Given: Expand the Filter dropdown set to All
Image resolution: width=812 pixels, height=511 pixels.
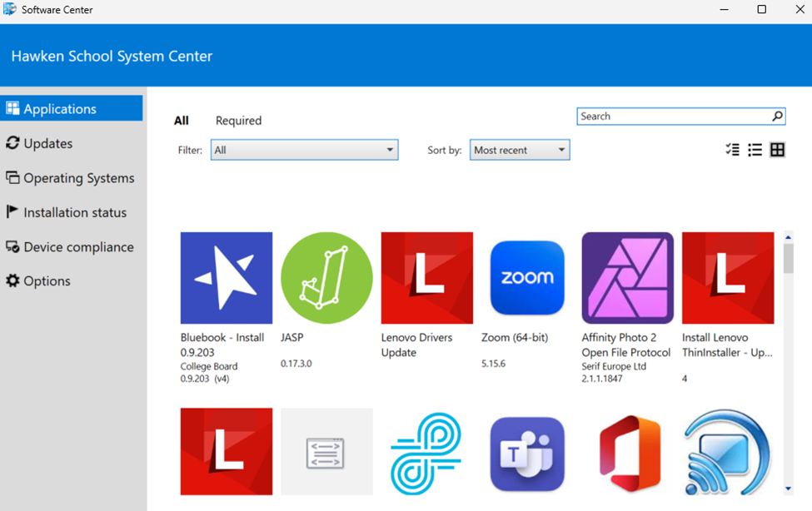Looking at the screenshot, I should tap(304, 150).
